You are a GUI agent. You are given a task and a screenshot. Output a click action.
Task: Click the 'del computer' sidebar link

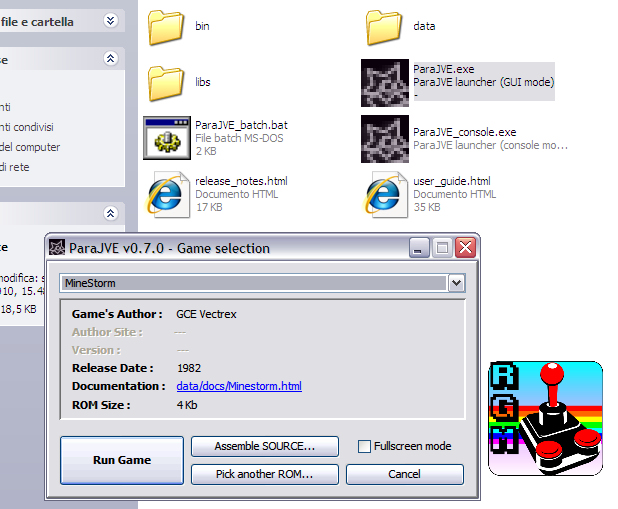30,147
